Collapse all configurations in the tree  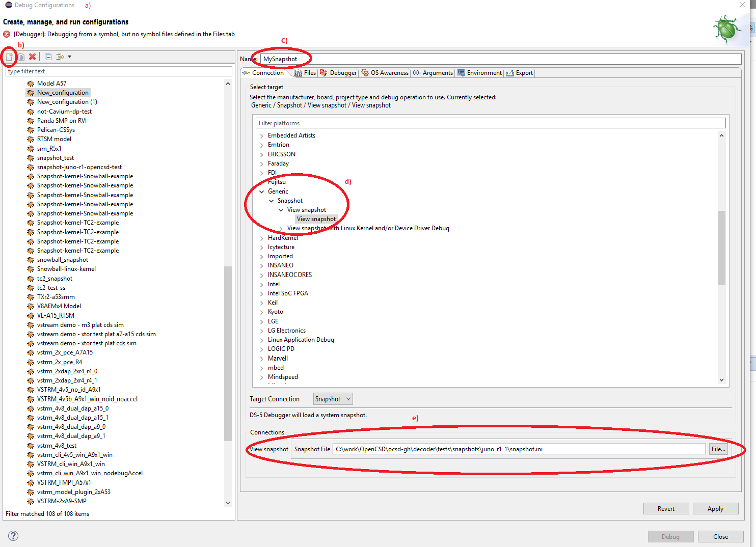click(x=48, y=57)
